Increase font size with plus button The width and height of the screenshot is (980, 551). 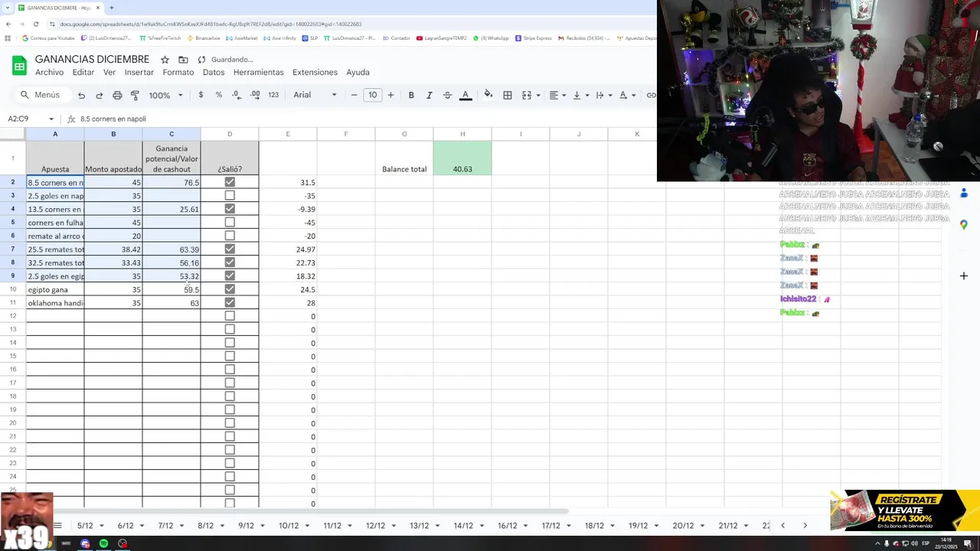click(390, 95)
